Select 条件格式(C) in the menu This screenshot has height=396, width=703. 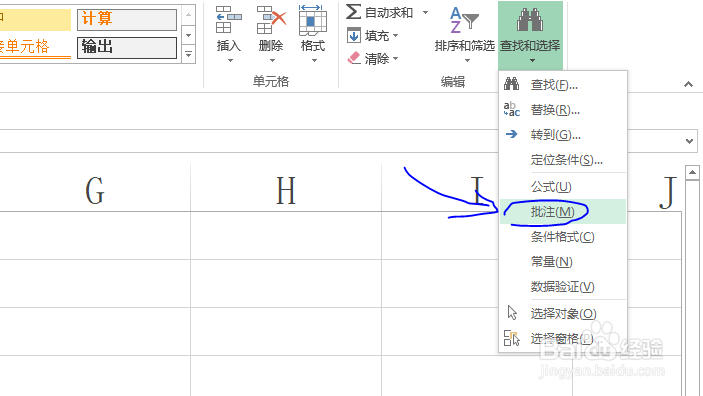[x=563, y=237]
